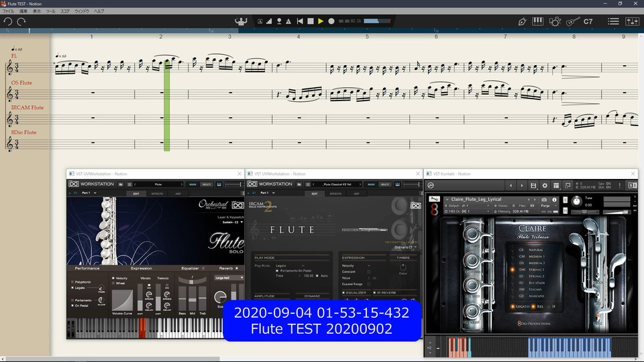
Task: Open the Play Mode Legato dropdown
Action: [x=290, y=265]
